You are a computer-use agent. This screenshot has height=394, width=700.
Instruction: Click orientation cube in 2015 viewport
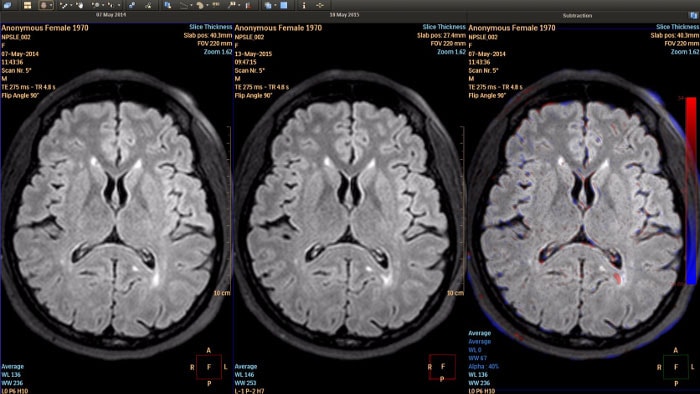(x=442, y=367)
